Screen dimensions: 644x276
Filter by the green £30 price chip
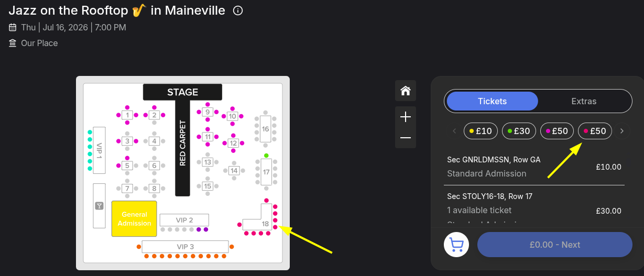(519, 131)
